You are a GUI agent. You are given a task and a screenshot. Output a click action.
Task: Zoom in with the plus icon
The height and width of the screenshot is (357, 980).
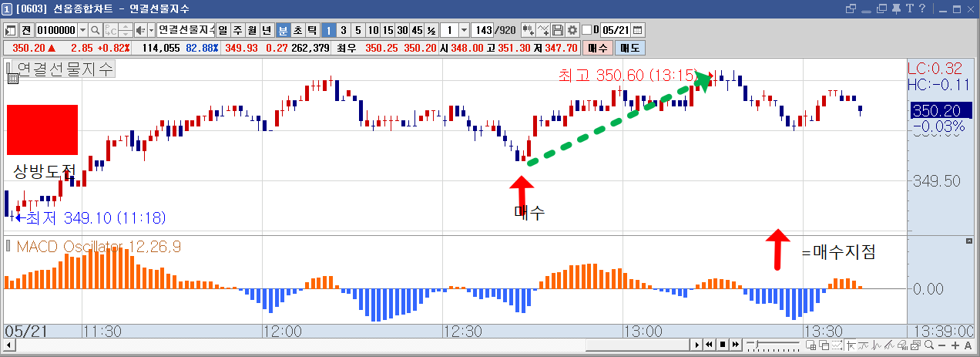pyautogui.click(x=955, y=345)
